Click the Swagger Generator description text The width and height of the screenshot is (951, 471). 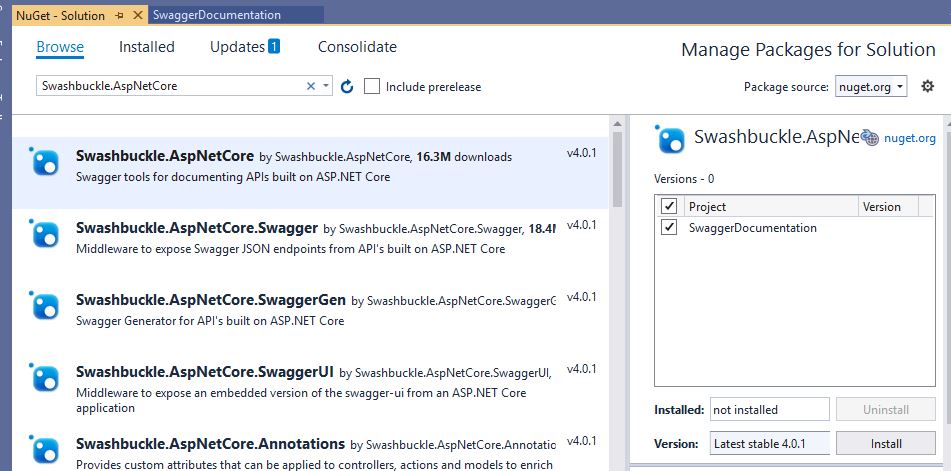tap(210, 321)
